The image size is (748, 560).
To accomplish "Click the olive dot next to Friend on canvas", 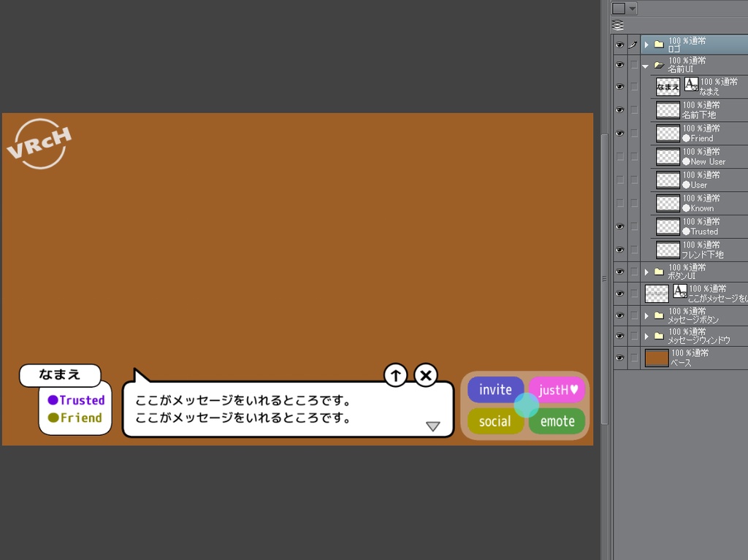I will (53, 418).
